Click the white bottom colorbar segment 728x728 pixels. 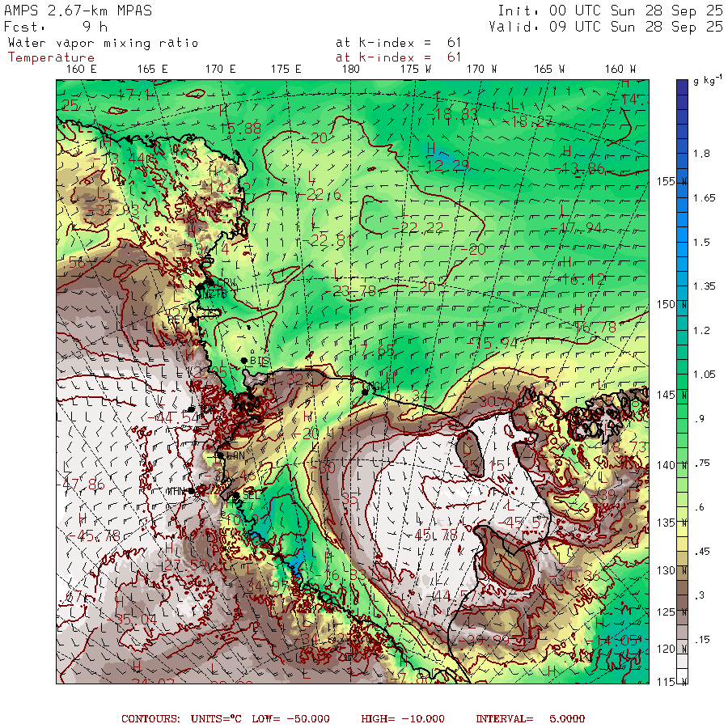pyautogui.click(x=682, y=675)
